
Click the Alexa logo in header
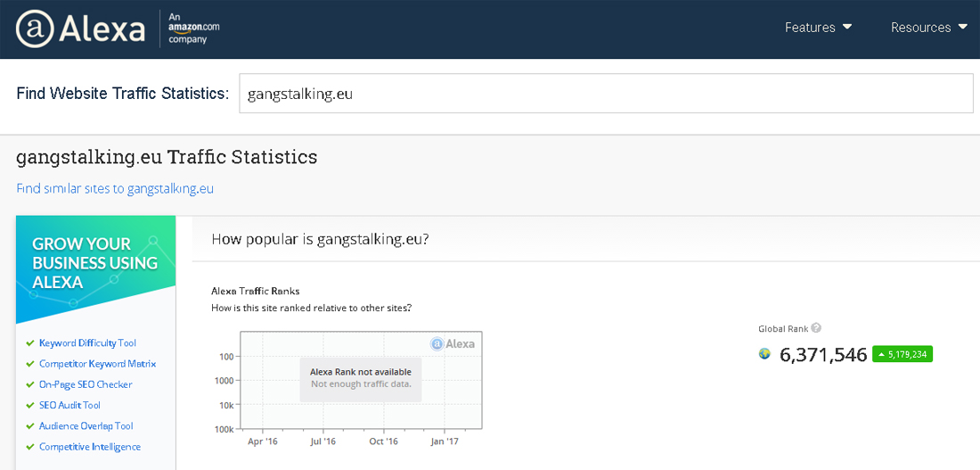[x=80, y=29]
